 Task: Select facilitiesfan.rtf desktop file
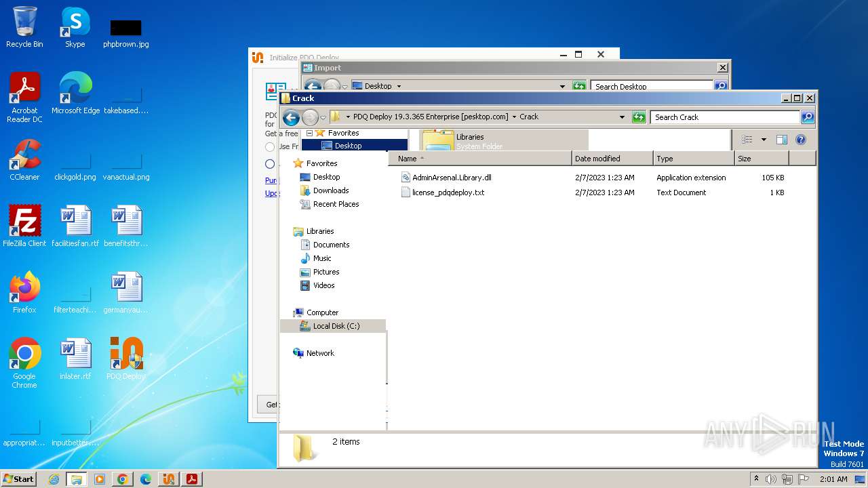pos(75,226)
